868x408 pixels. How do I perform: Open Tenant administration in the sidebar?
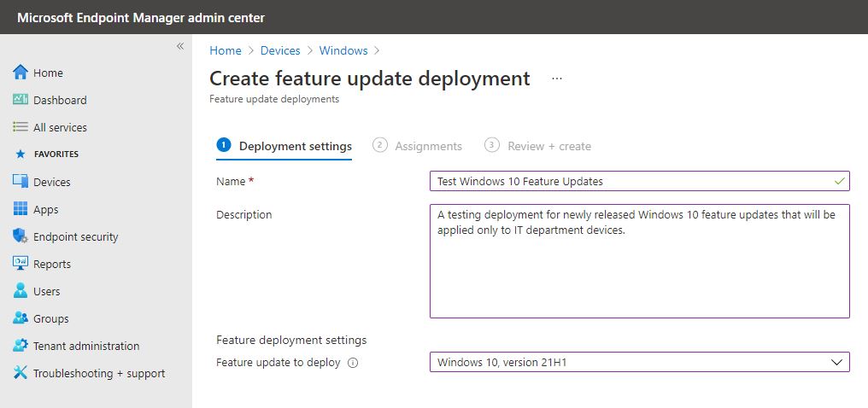[x=85, y=346]
